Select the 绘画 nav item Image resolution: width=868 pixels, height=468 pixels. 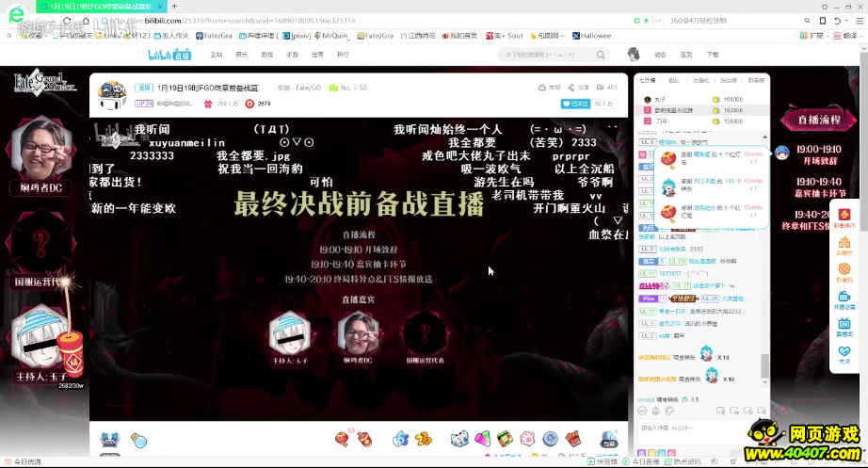click(x=317, y=55)
